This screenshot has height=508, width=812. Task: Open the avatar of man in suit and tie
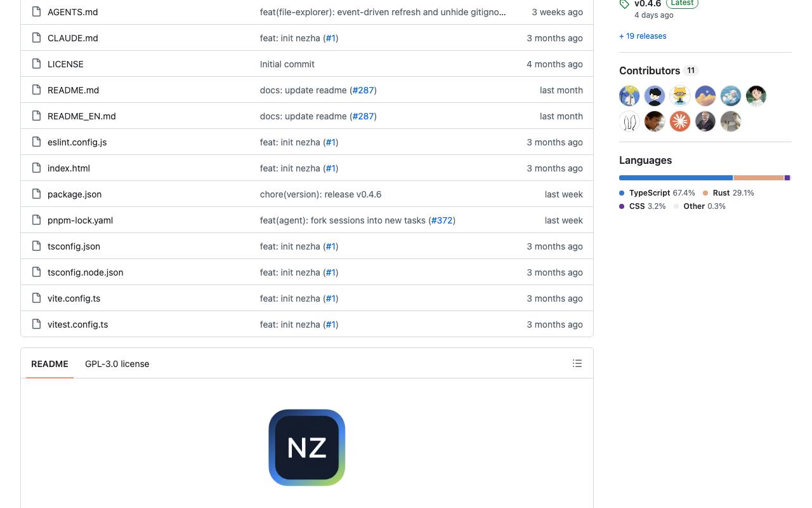705,121
